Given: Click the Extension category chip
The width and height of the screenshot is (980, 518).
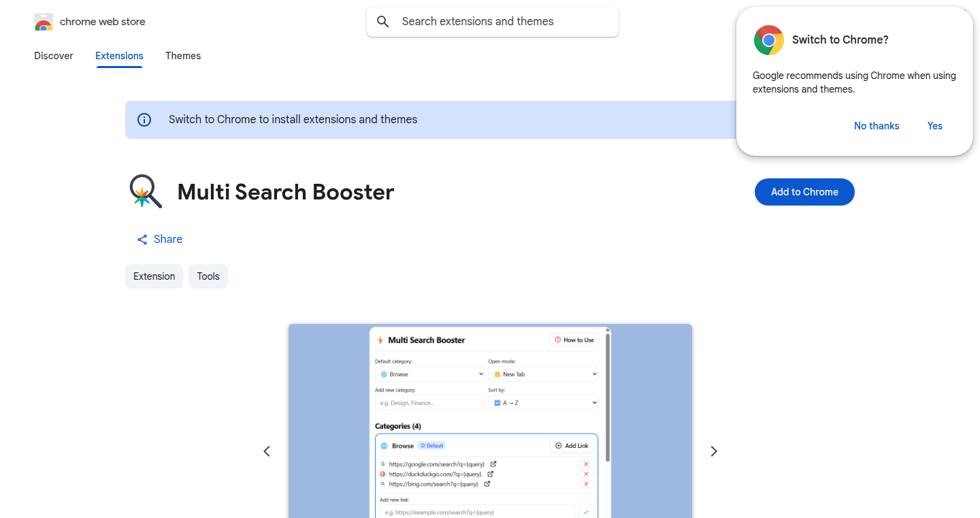Looking at the screenshot, I should [x=154, y=276].
